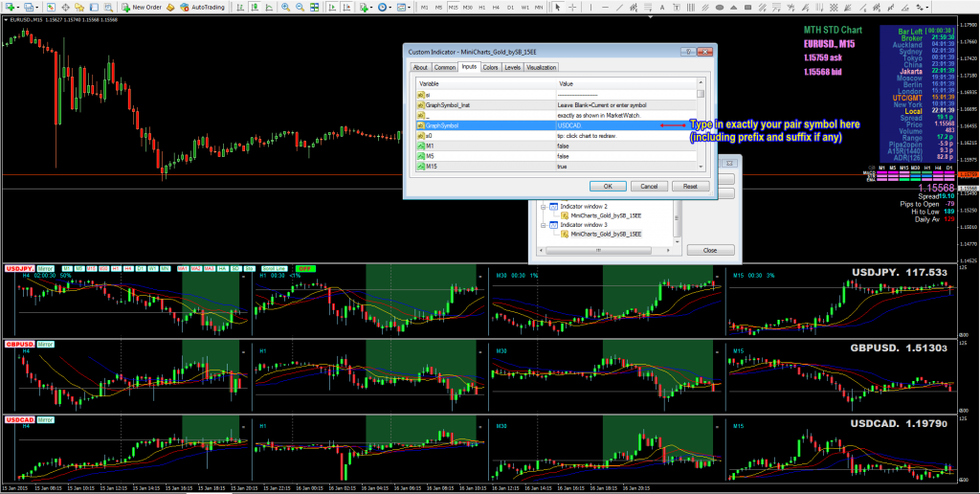This screenshot has width=980, height=494.
Task: Pick the vertical line drawing tool
Action: 590,8
